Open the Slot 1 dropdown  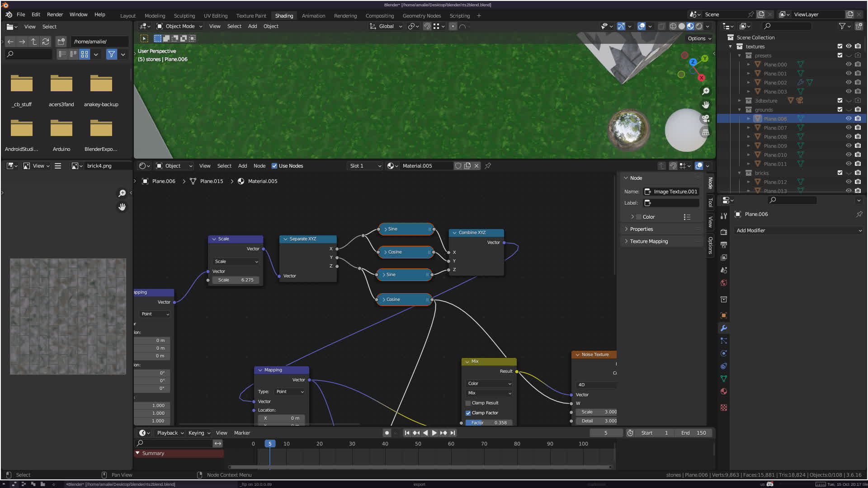pos(365,166)
